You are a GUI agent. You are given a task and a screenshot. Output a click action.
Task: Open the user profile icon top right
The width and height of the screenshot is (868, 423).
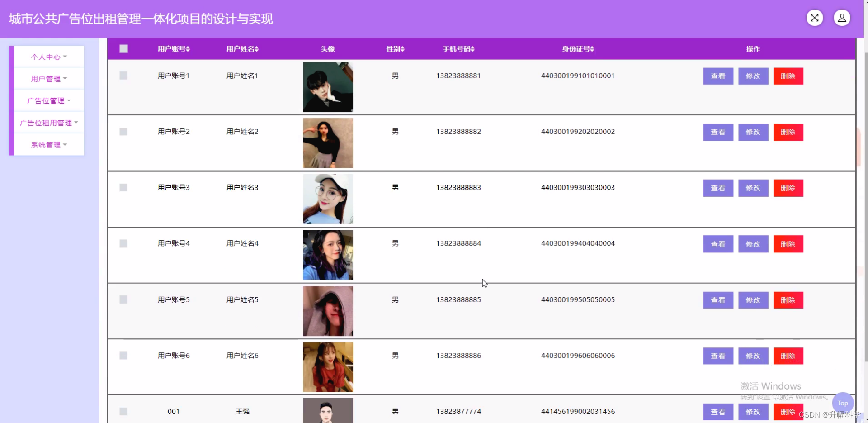pyautogui.click(x=841, y=18)
